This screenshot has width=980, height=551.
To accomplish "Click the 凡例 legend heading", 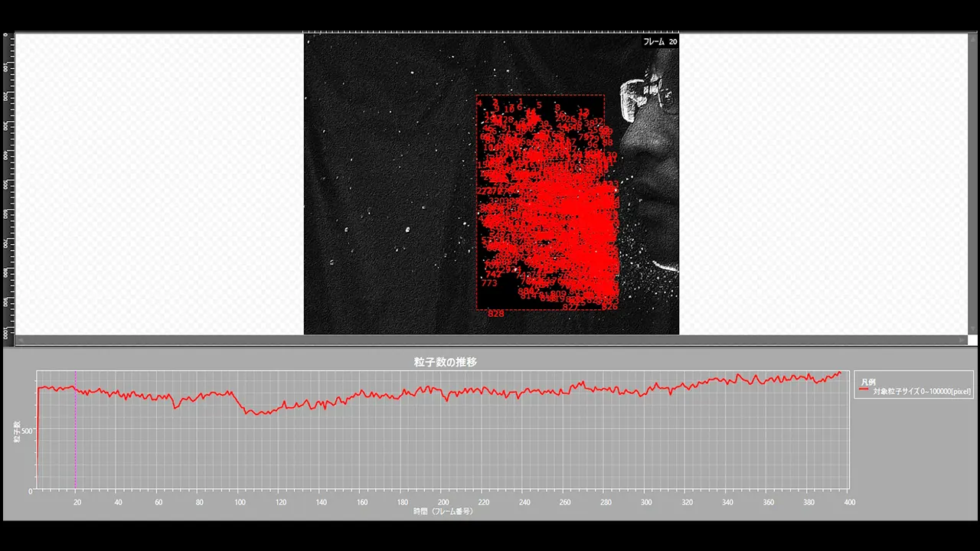I will (x=867, y=381).
